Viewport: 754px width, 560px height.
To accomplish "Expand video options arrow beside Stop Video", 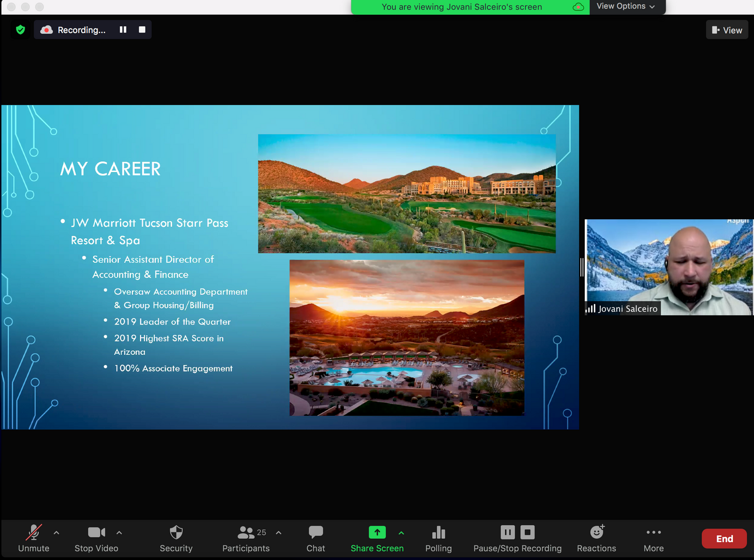I will coord(119,533).
